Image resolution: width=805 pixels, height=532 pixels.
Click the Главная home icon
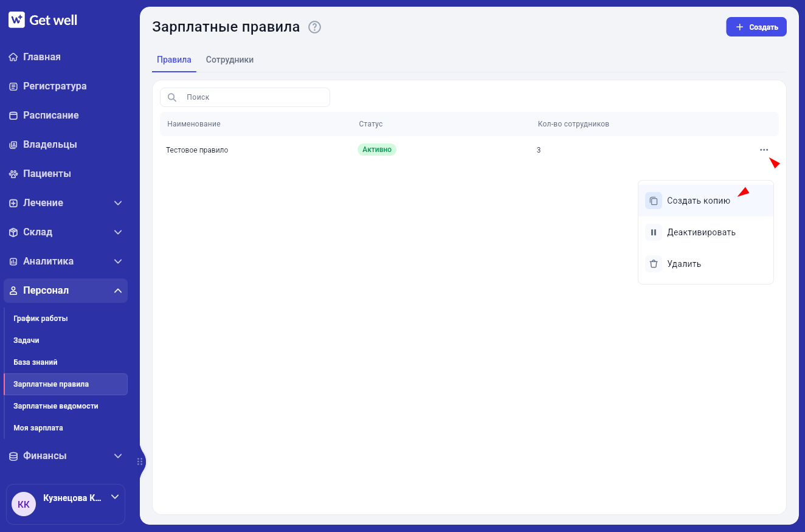tap(13, 57)
